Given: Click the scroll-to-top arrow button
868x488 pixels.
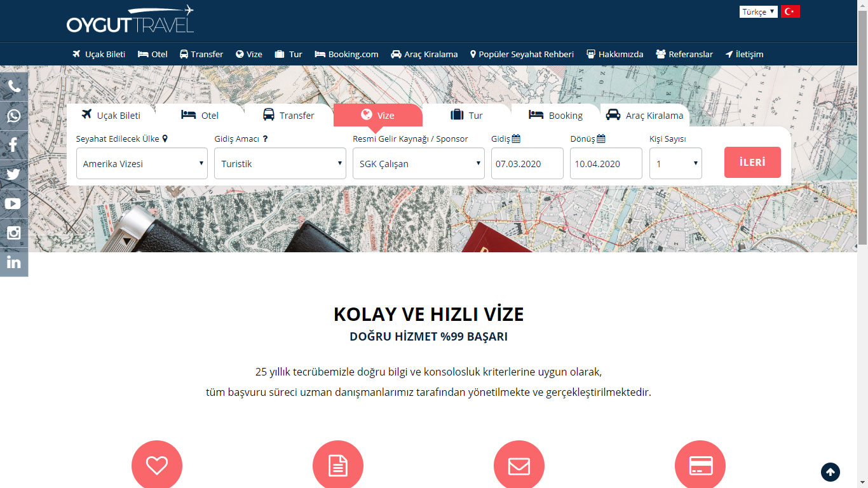Looking at the screenshot, I should (831, 472).
